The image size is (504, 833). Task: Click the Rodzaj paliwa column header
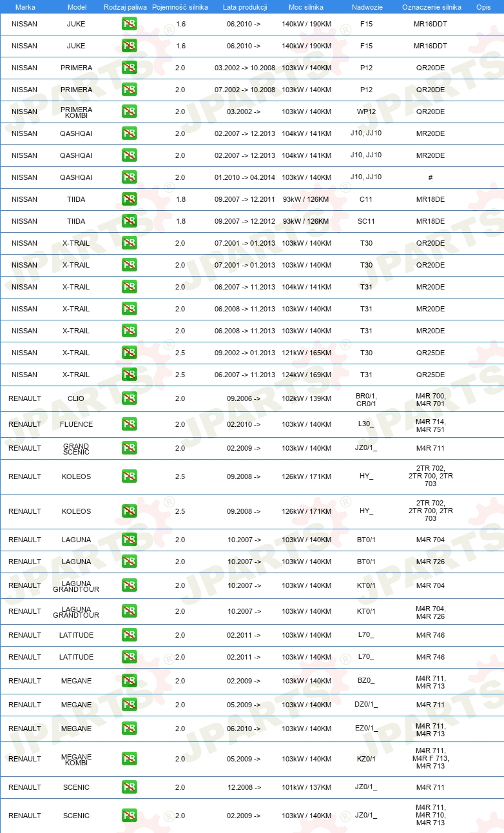(126, 6)
